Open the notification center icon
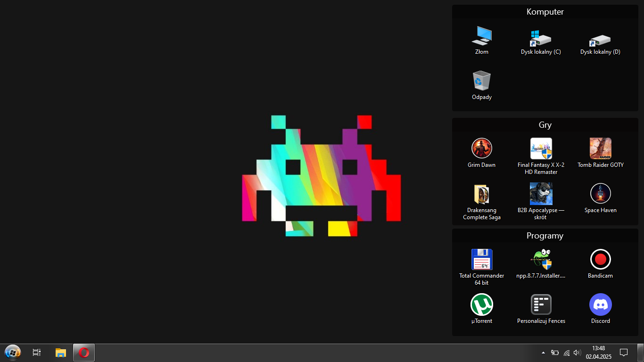Image resolution: width=644 pixels, height=362 pixels. [624, 353]
